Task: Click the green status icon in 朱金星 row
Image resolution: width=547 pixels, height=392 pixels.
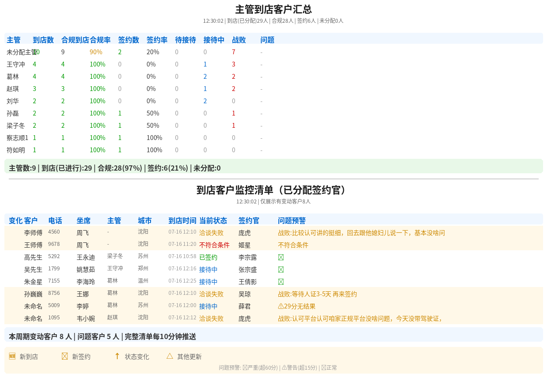Action: tap(281, 282)
